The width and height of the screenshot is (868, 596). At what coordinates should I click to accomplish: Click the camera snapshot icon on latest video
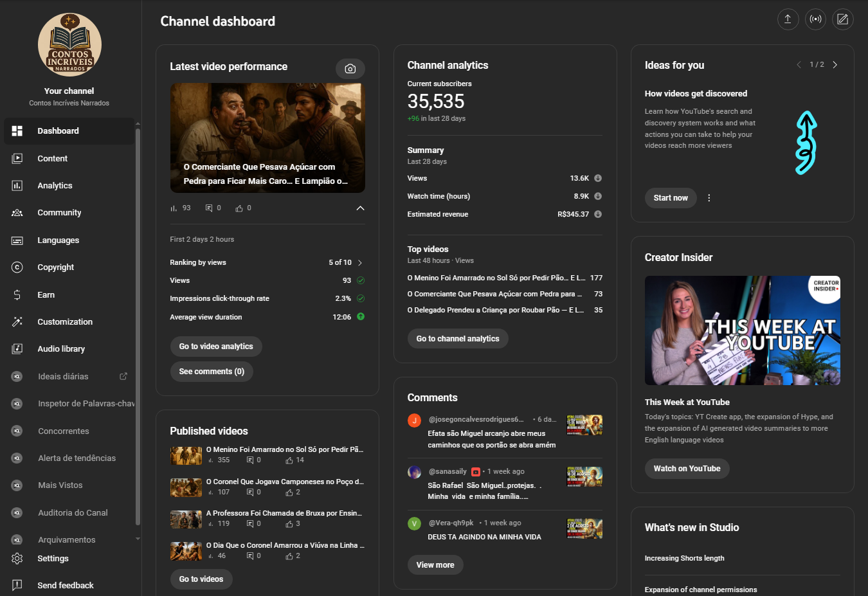click(x=350, y=69)
